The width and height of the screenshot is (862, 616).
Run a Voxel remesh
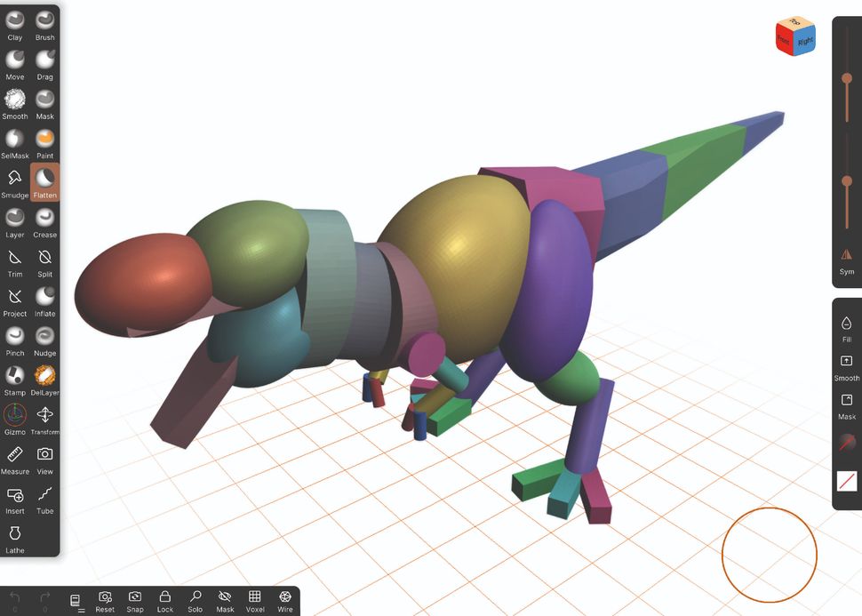click(254, 597)
